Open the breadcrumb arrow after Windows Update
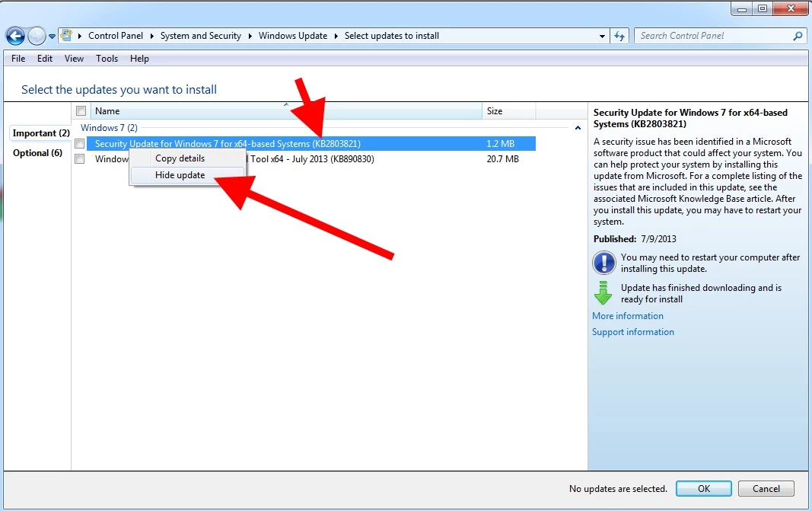Viewport: 812px width, 511px height. (x=336, y=36)
